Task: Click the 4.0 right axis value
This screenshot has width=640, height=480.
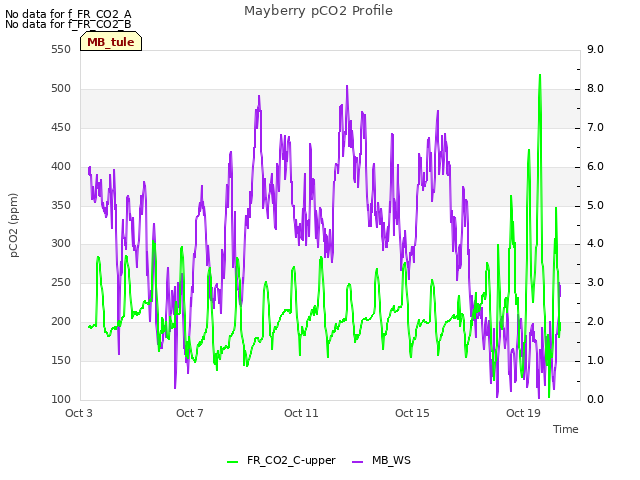Action: click(595, 244)
